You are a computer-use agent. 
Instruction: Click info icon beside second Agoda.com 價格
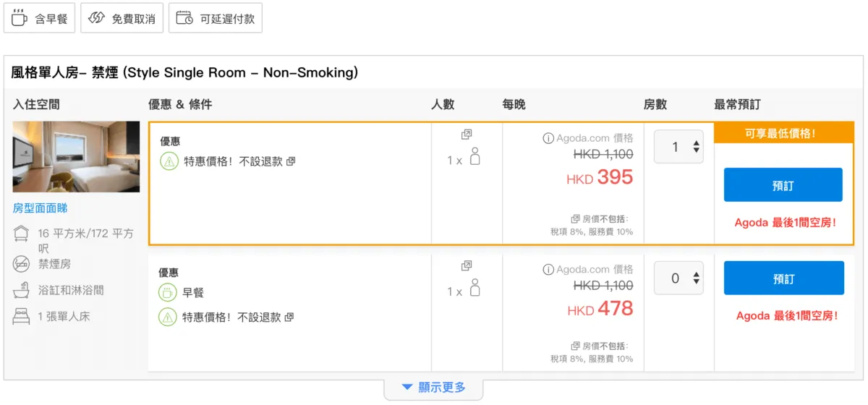[548, 270]
